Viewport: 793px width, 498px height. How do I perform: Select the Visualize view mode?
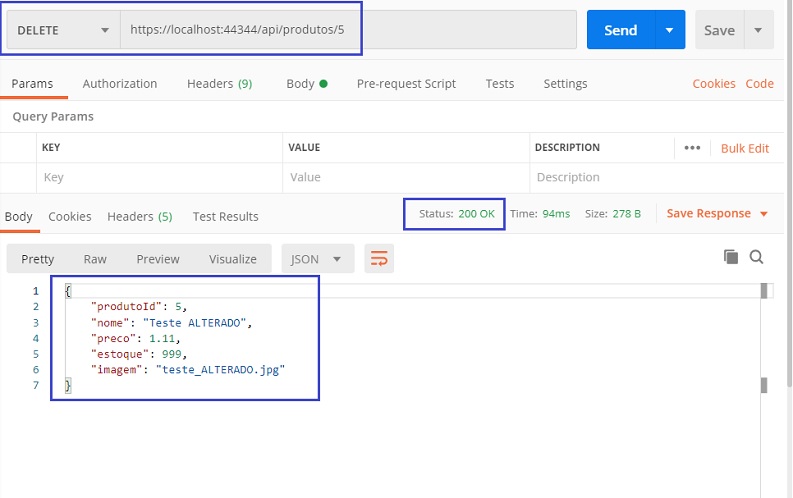pos(233,259)
